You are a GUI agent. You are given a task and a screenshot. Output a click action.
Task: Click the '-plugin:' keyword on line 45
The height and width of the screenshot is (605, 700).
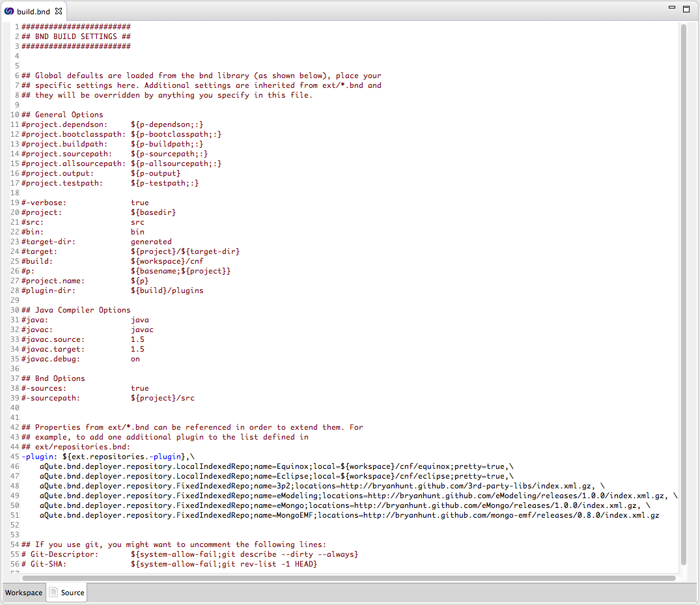[x=39, y=457]
